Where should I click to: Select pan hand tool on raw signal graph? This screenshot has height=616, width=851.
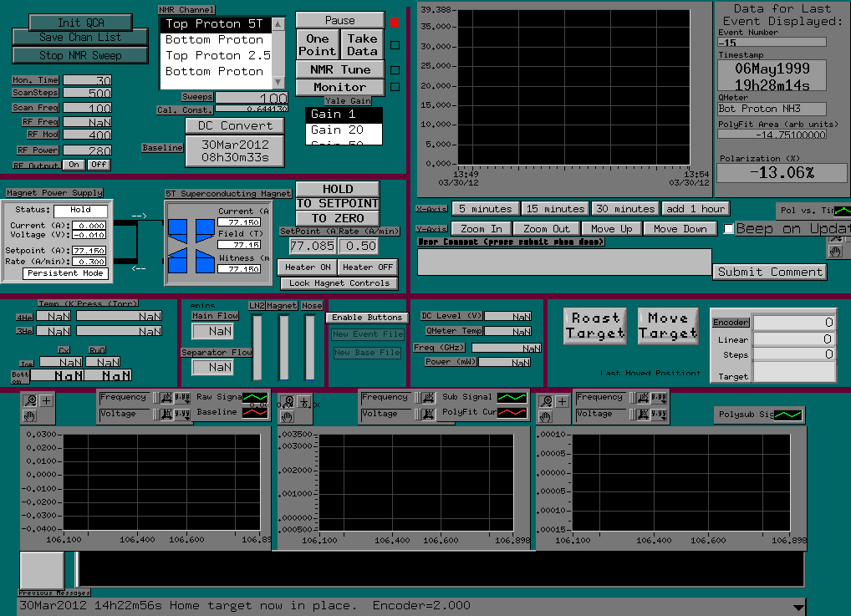point(30,416)
